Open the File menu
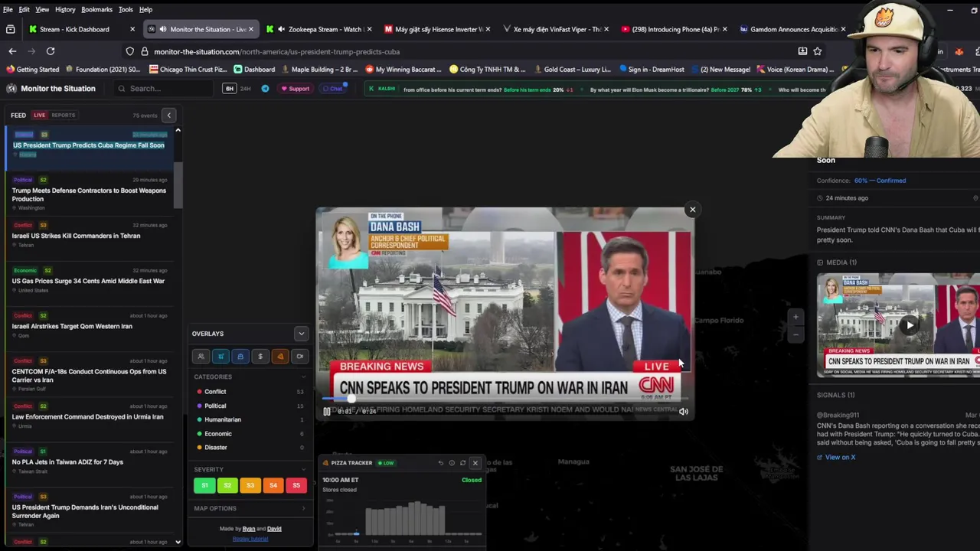The width and height of the screenshot is (980, 551). (8, 9)
